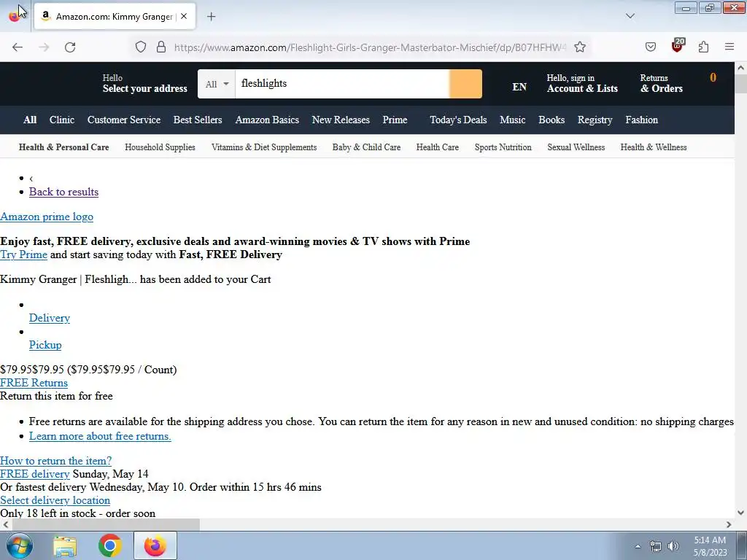Open the tracking protection shield icon
Viewport: 747px width, 560px height.
[x=141, y=47]
